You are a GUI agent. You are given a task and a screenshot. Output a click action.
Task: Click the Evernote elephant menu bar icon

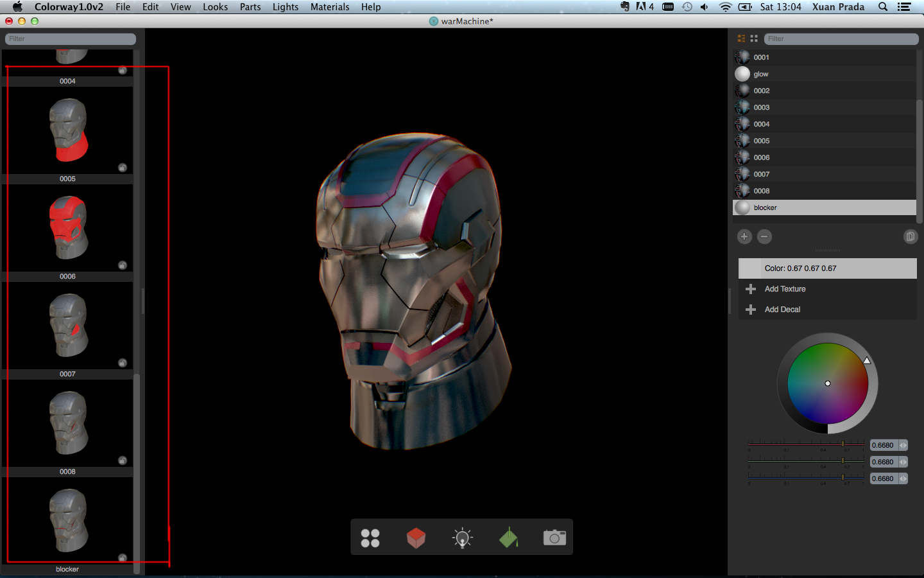(625, 6)
